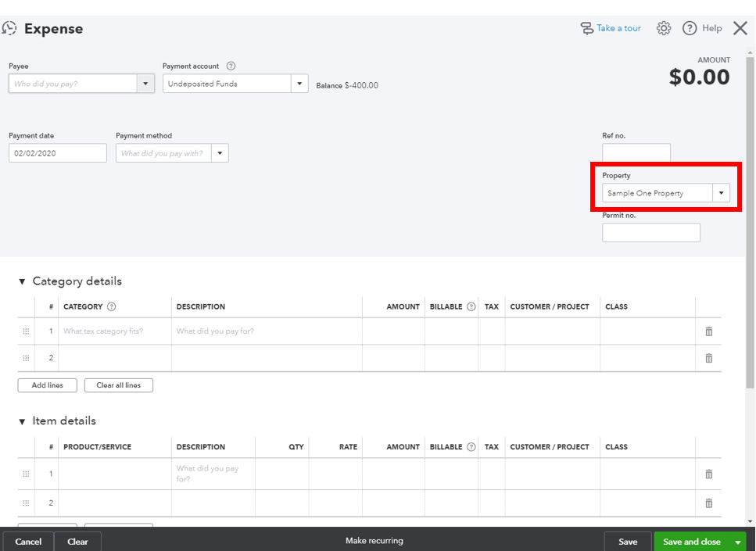Viewport: 756px width, 551px height.
Task: Collapse the Item details section
Action: 22,421
